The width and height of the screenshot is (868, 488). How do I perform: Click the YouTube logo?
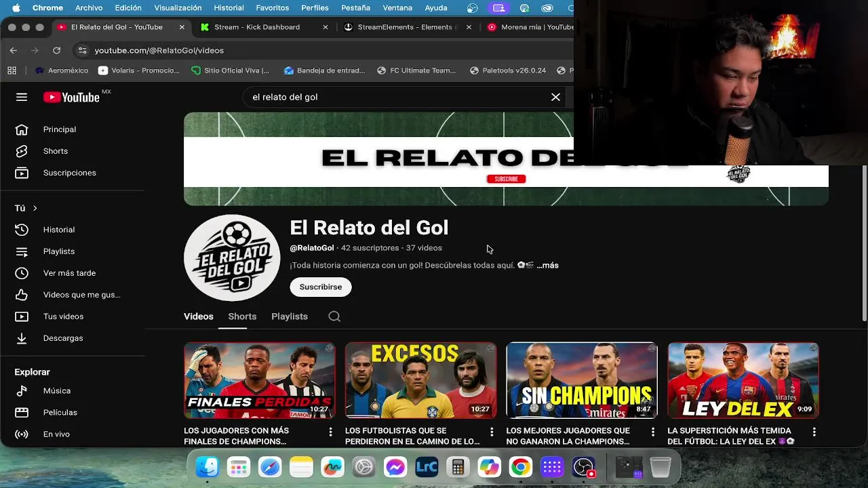coord(72,97)
